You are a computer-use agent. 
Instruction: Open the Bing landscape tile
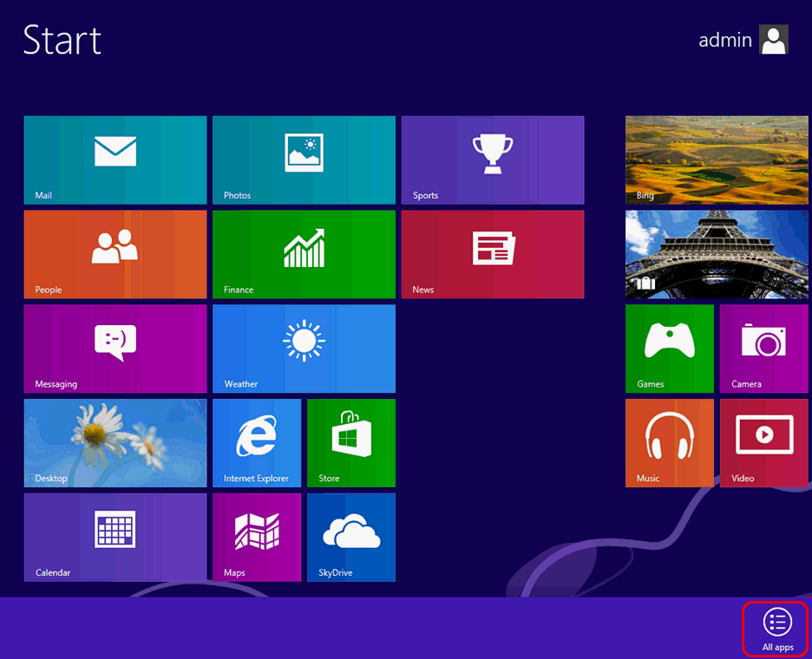click(x=717, y=160)
